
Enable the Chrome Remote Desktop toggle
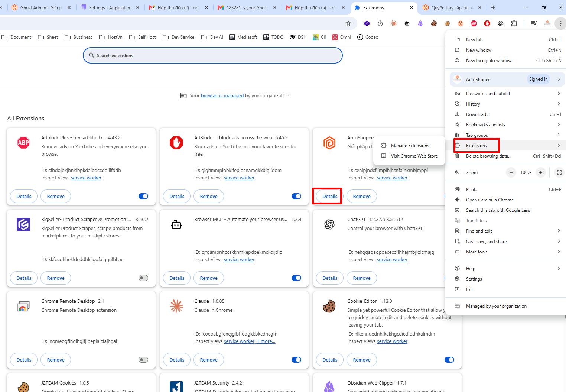coord(143,360)
